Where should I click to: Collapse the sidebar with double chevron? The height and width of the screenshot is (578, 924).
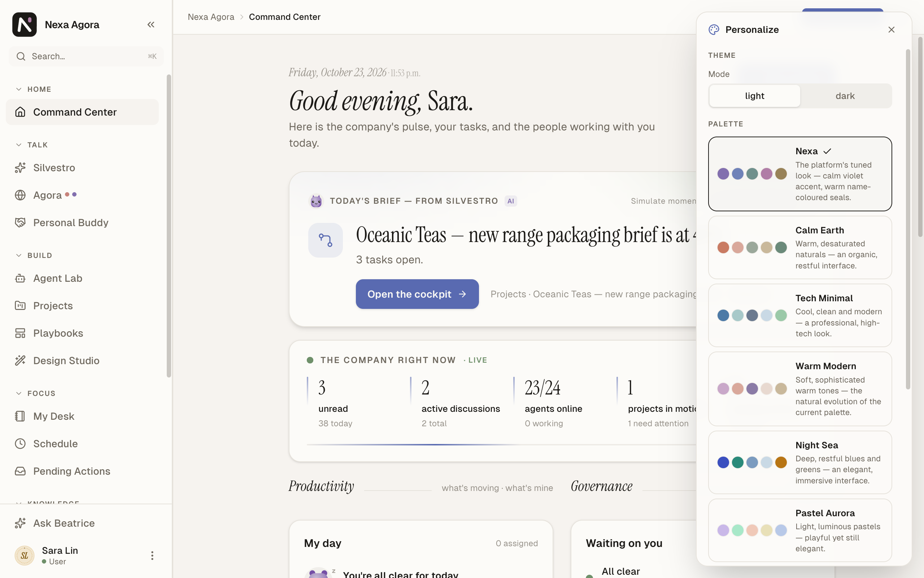[151, 25]
